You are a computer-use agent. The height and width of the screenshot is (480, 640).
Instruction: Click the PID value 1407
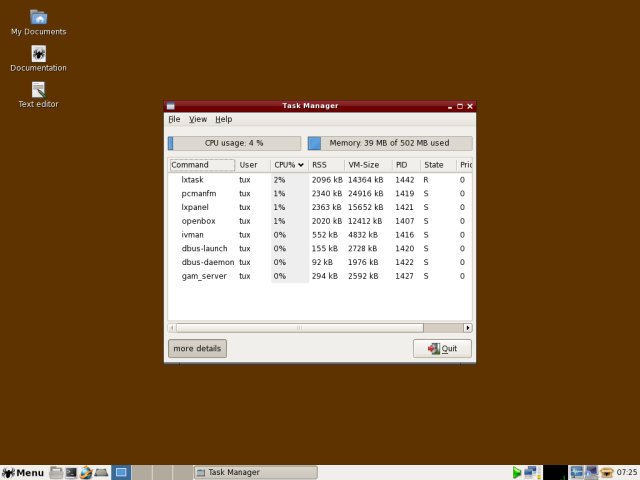(x=404, y=221)
